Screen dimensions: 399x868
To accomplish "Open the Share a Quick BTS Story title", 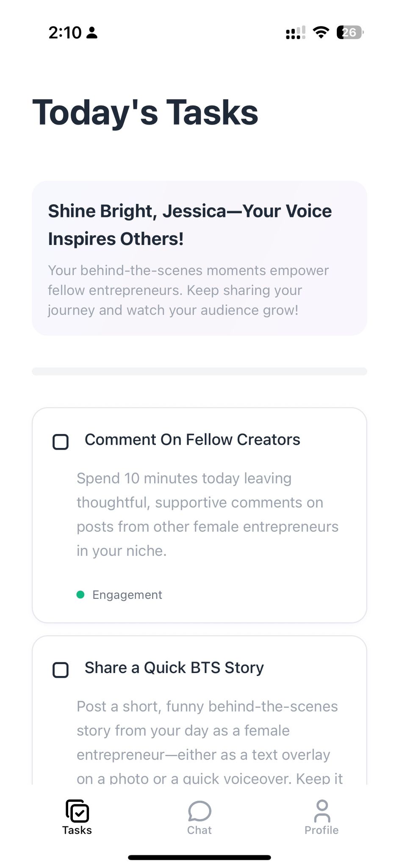I will click(x=174, y=668).
